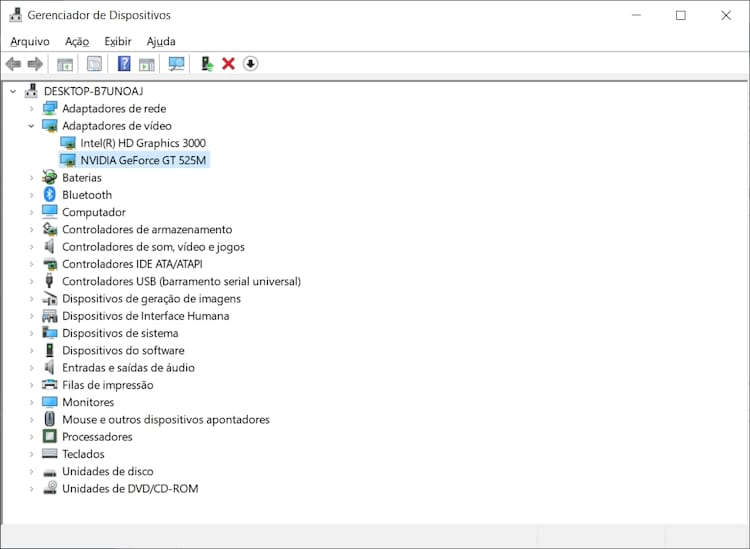750x549 pixels.
Task: Scan for hardware changes monitor icon
Action: [x=176, y=64]
